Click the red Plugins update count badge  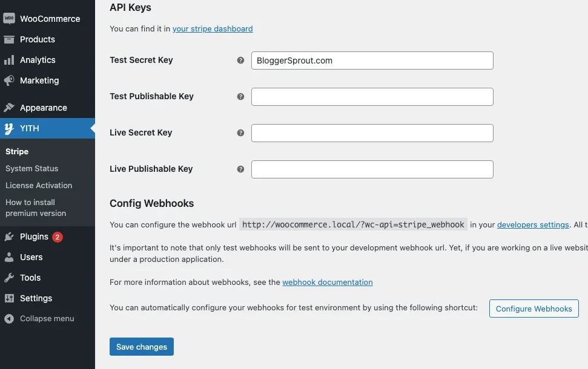pyautogui.click(x=58, y=237)
